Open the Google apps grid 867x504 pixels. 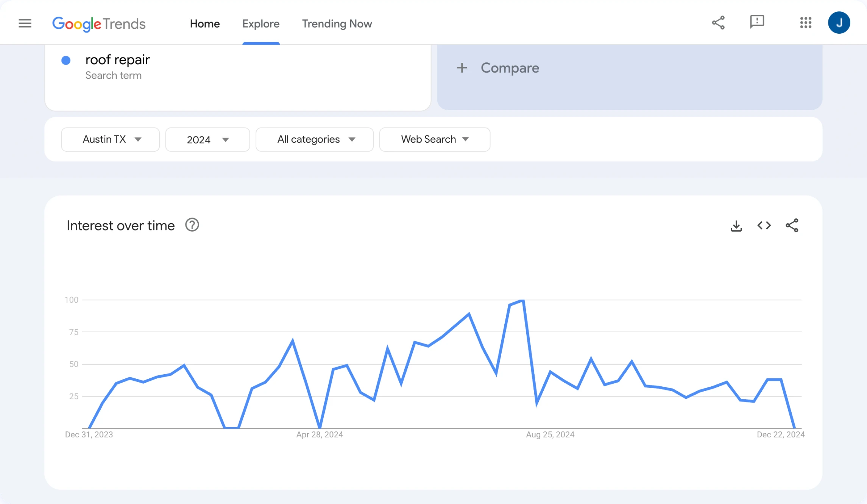[806, 23]
